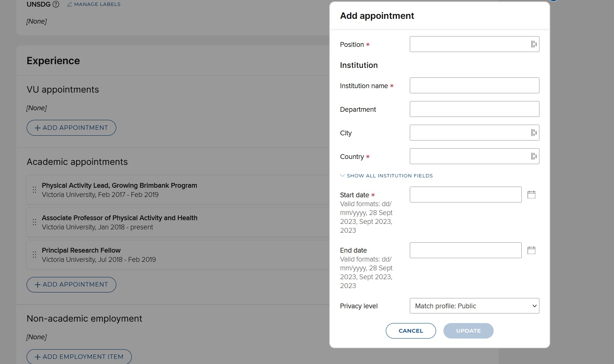Grab drag handle for Physical Activity Lead
614x364 pixels.
coord(34,190)
